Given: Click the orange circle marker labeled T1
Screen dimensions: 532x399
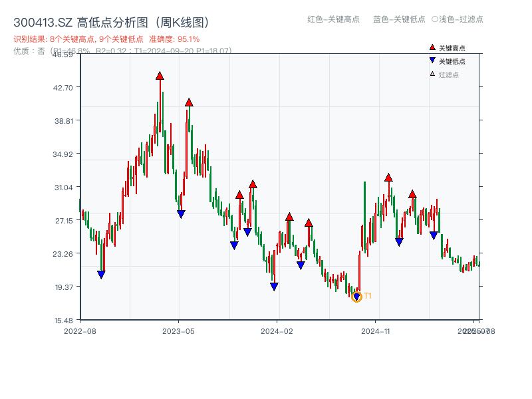Looking at the screenshot, I should pyautogui.click(x=356, y=297).
